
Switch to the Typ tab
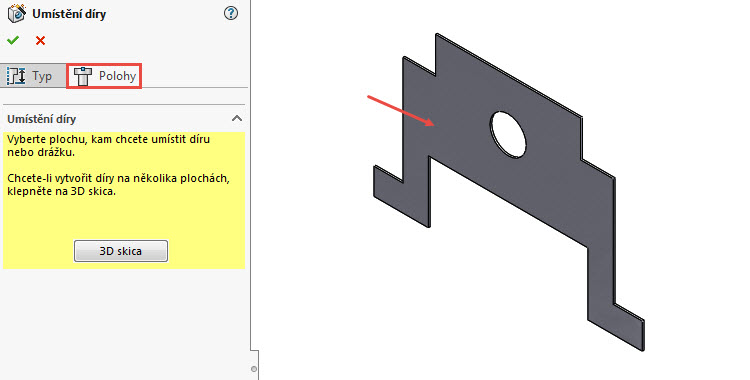tap(33, 76)
